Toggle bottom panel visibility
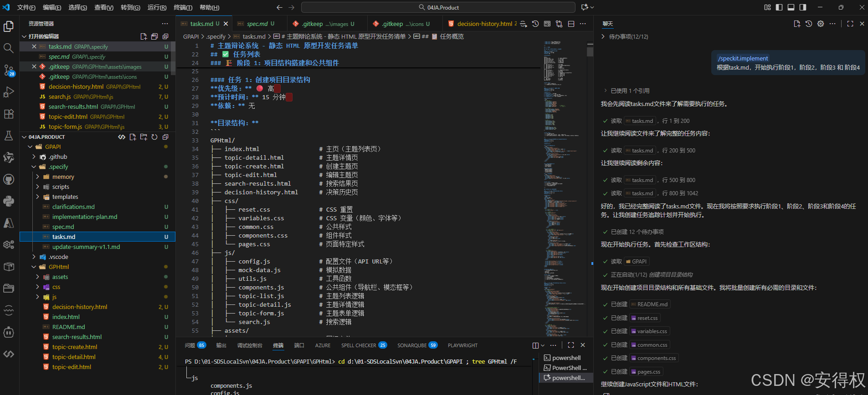The height and width of the screenshot is (395, 868). point(791,7)
